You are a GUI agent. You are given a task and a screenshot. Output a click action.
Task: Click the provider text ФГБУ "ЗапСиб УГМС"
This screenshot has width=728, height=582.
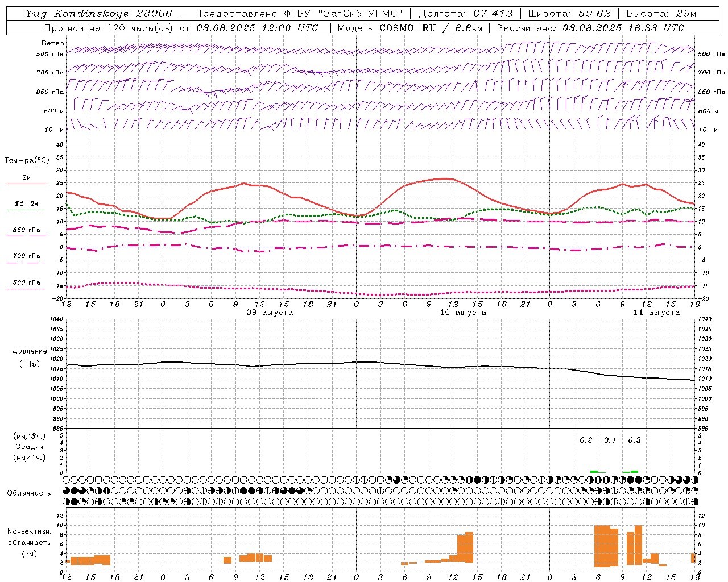pyautogui.click(x=343, y=14)
